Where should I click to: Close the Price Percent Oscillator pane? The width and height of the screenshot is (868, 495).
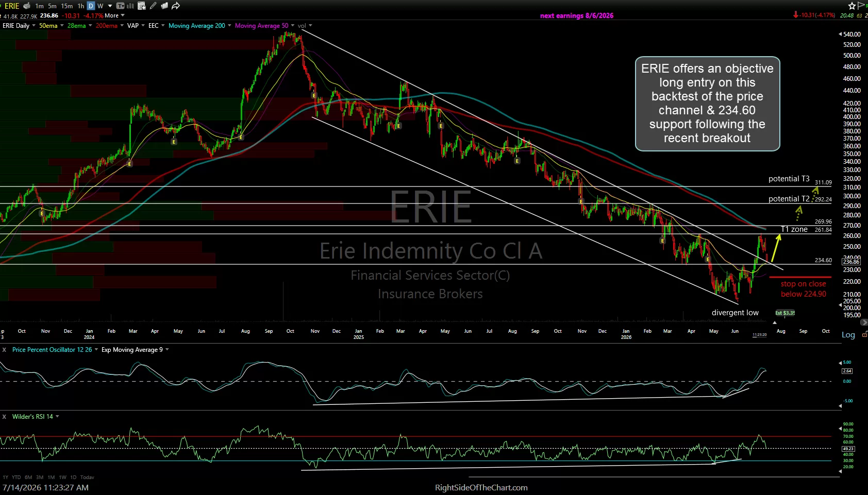point(4,349)
